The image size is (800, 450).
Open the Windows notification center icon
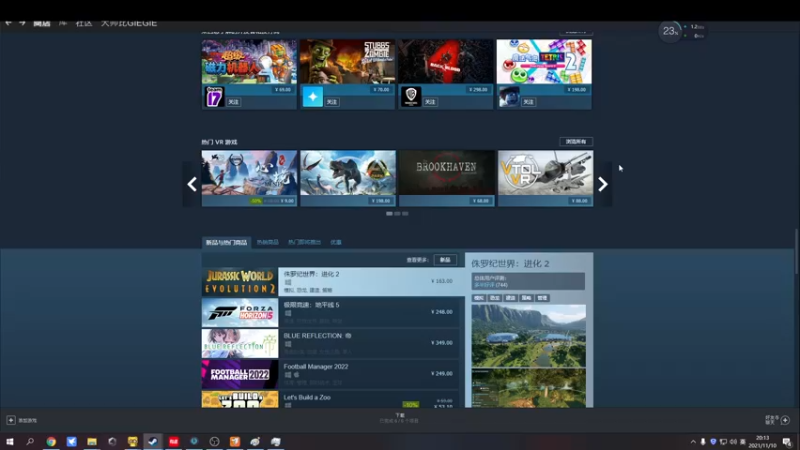click(x=787, y=442)
